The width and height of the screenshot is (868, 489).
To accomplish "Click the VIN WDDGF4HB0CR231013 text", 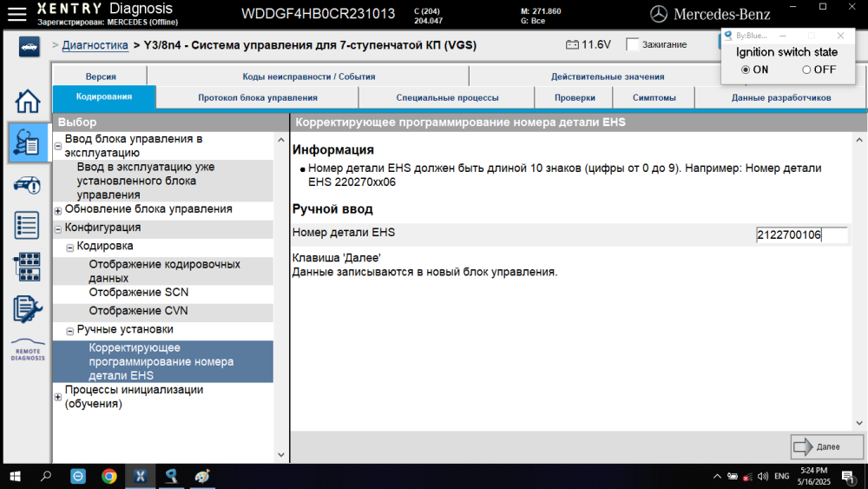I will click(x=319, y=14).
